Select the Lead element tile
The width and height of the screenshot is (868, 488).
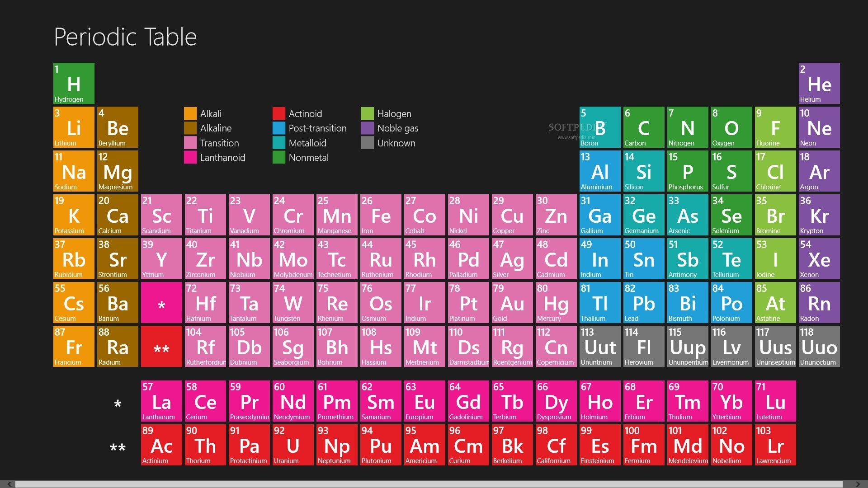644,302
